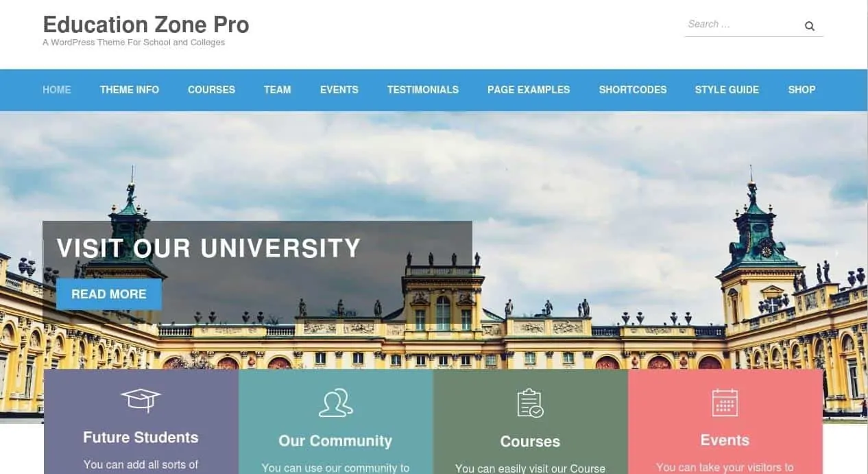
Task: Click the Visit Our University banner title
Action: pos(208,248)
